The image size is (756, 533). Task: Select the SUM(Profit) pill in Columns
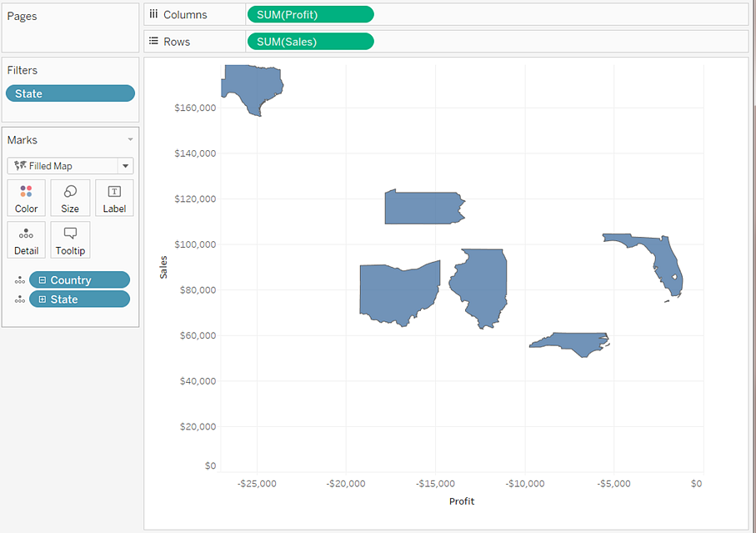[x=310, y=14]
